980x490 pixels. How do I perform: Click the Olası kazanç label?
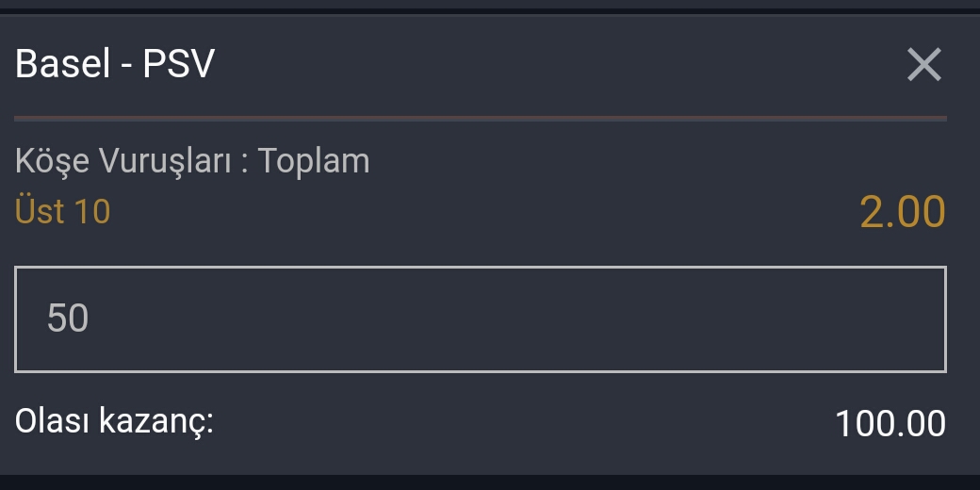point(115,421)
